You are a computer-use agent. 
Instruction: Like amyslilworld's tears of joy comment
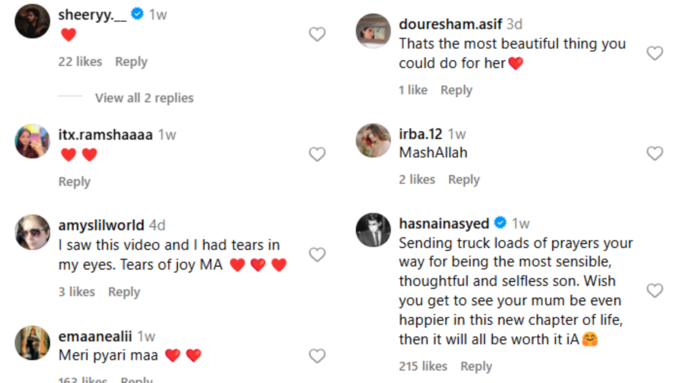(x=317, y=255)
